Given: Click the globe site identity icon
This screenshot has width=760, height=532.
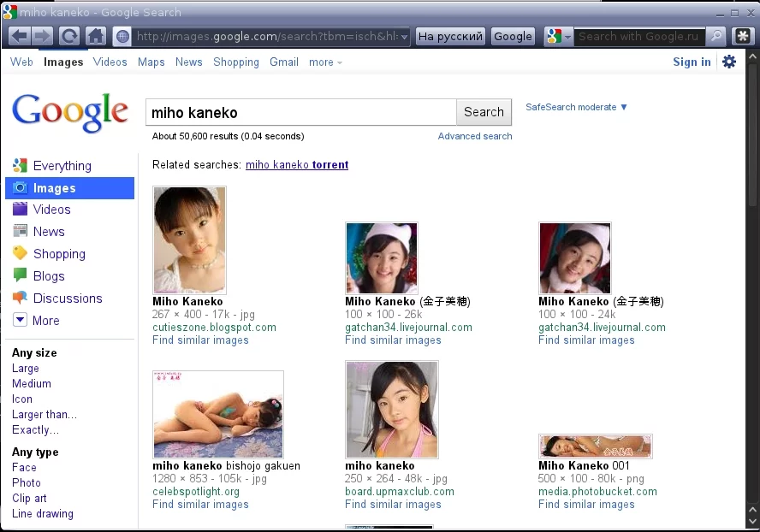Looking at the screenshot, I should coord(122,36).
